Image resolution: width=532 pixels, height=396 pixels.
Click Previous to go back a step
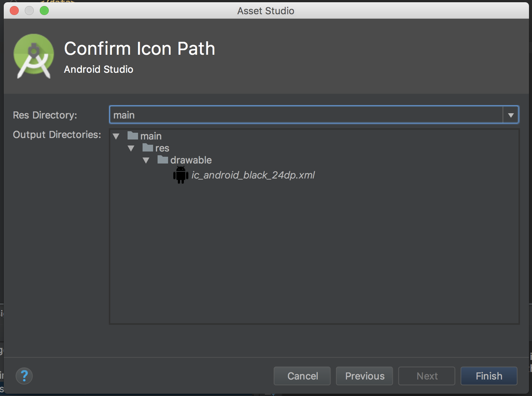point(364,376)
